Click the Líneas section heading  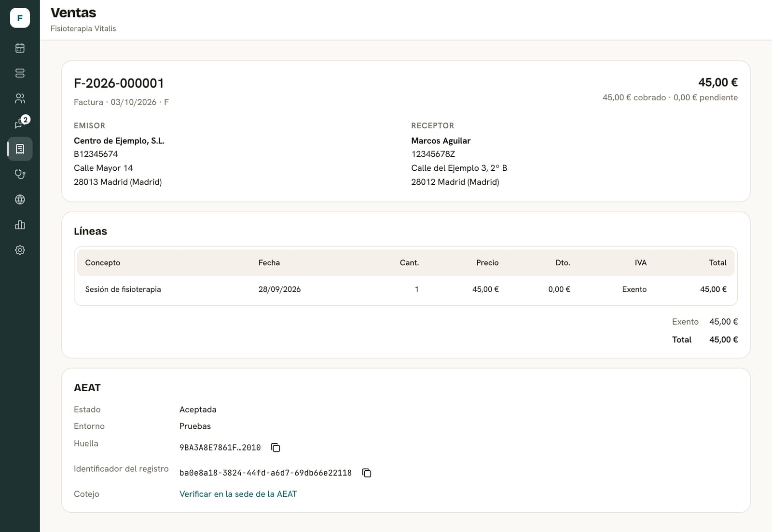(x=90, y=231)
